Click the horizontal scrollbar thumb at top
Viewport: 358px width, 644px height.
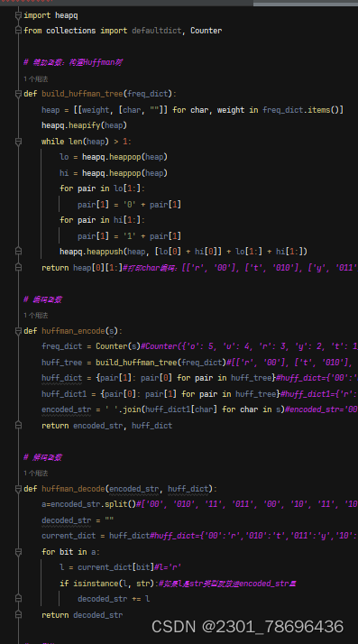pos(306,4)
